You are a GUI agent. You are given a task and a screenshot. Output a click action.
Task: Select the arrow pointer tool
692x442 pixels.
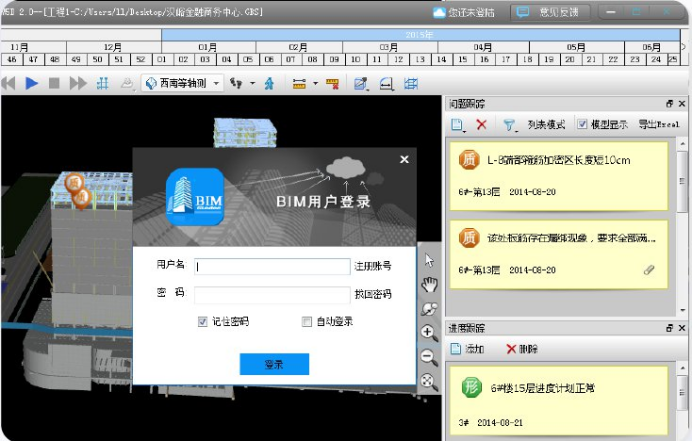pos(430,261)
